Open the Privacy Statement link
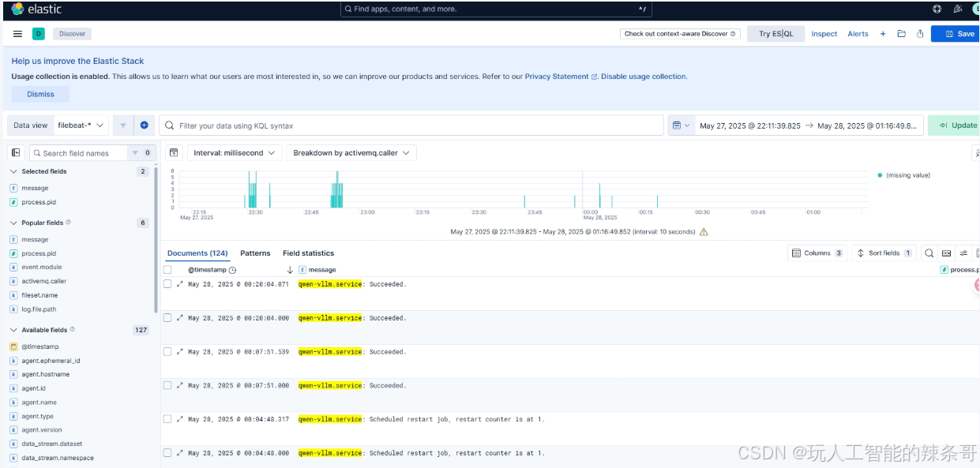The width and height of the screenshot is (980, 468). tap(561, 77)
